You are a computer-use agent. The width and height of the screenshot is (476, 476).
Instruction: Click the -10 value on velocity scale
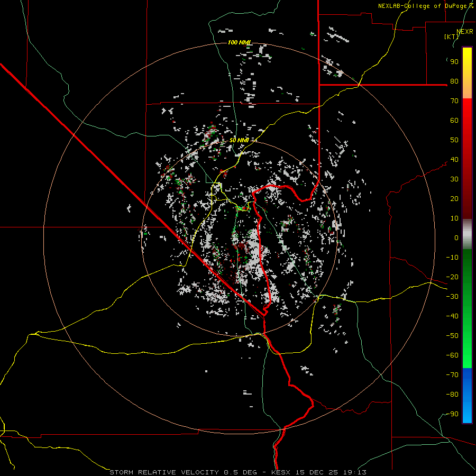tap(452, 258)
